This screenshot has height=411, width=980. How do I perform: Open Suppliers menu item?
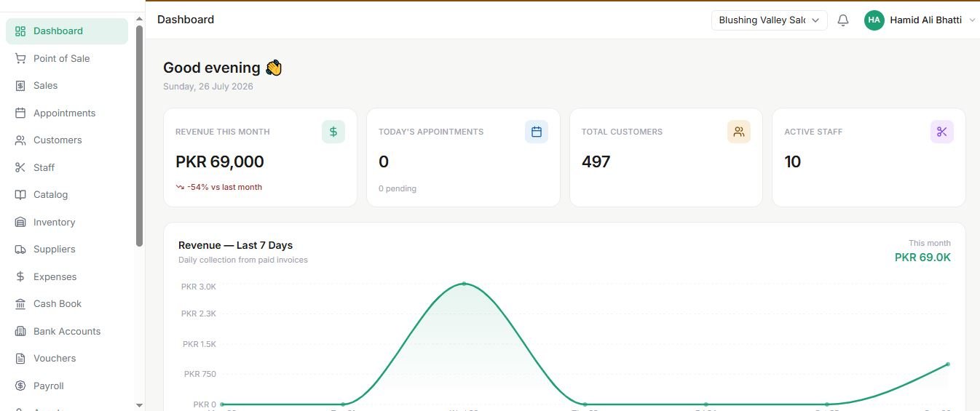click(67, 250)
